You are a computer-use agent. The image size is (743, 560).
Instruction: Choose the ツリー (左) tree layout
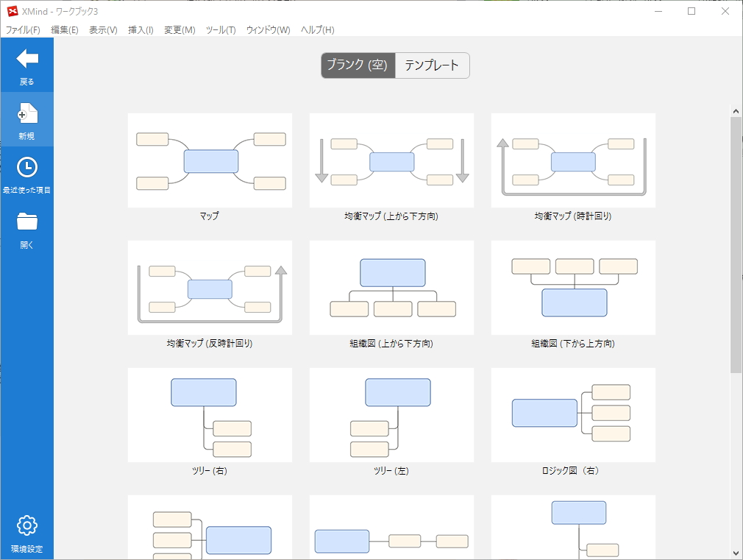(x=391, y=414)
